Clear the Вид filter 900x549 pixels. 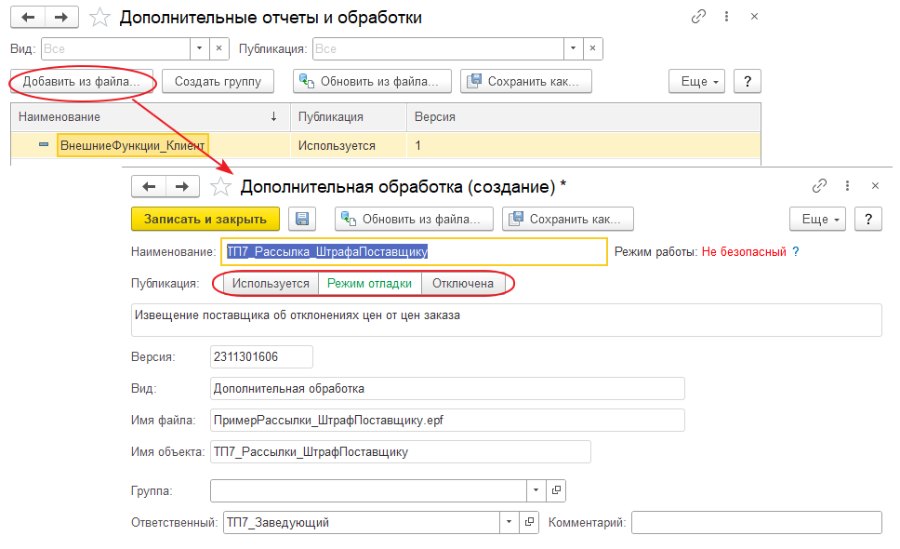219,49
